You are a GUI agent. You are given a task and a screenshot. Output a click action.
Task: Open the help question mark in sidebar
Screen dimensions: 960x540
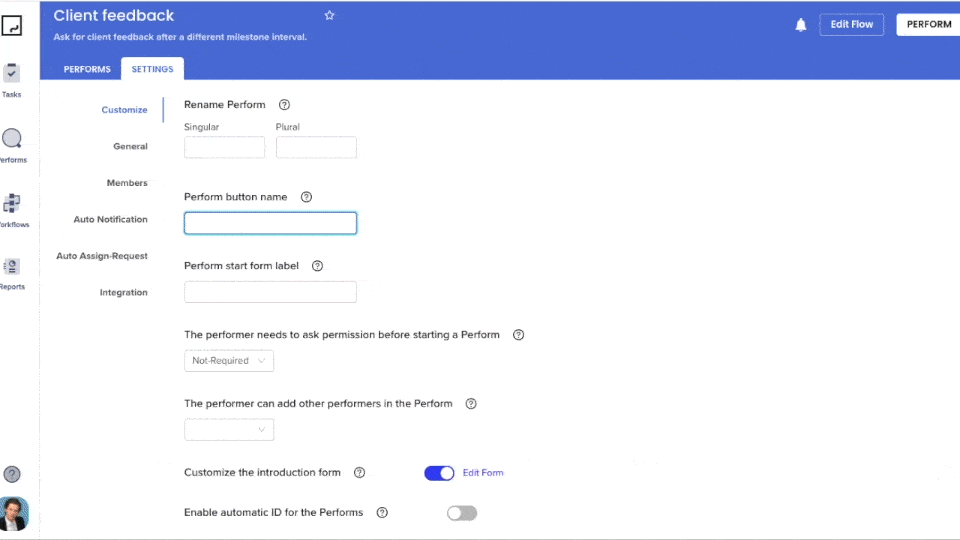pos(12,474)
